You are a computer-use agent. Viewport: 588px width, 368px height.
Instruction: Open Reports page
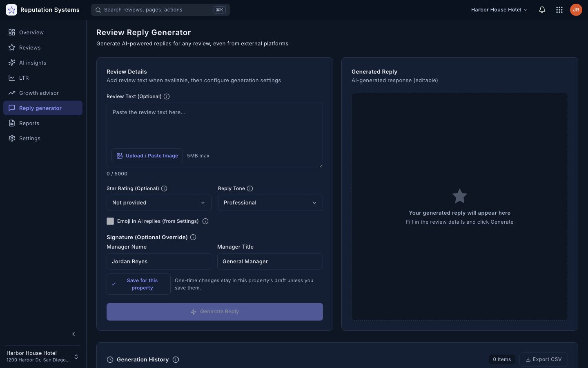click(x=43, y=123)
